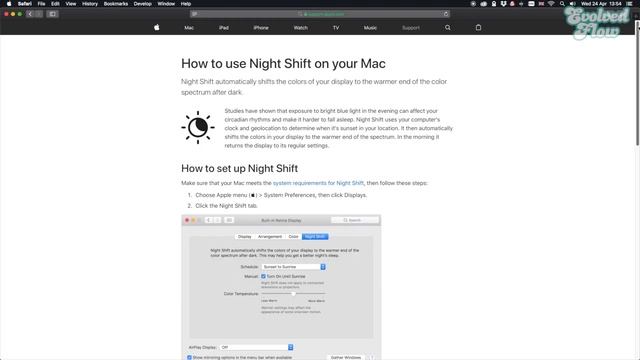Open the View menu
Image resolution: width=640 pixels, height=360 pixels.
71,4
